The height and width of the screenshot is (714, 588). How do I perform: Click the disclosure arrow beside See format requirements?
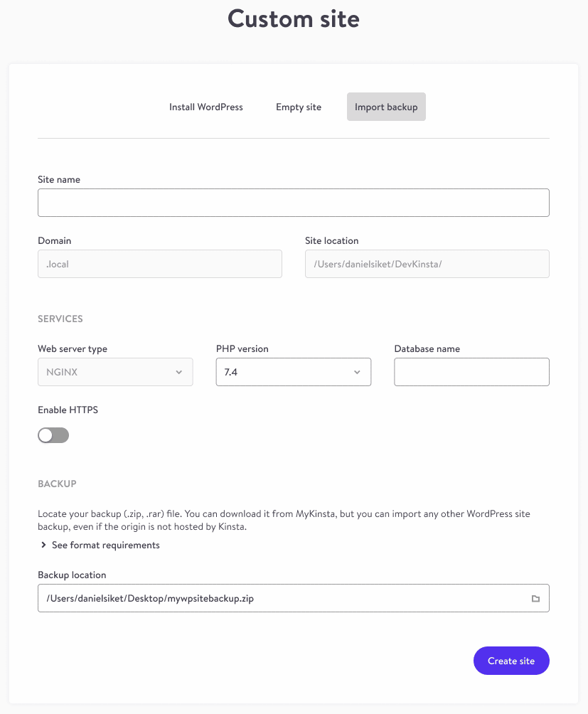coord(43,545)
